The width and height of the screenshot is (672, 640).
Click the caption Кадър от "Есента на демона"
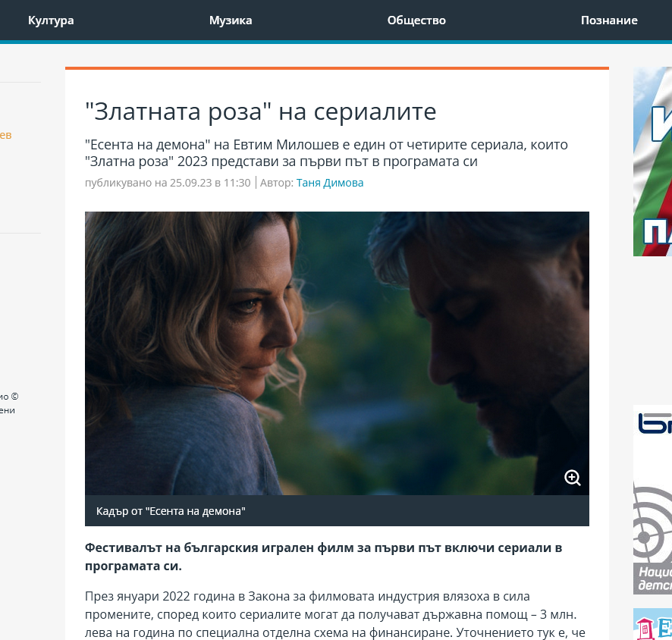click(171, 511)
